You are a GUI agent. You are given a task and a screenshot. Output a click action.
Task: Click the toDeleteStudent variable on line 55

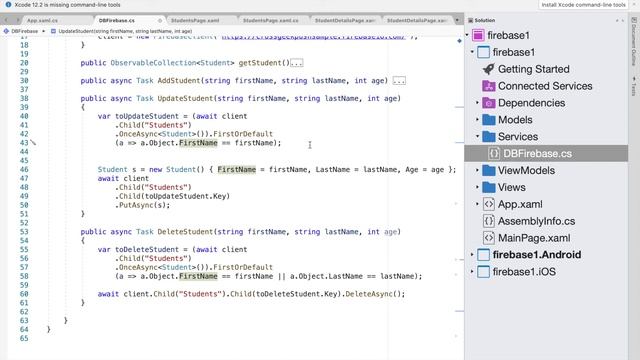pos(147,249)
